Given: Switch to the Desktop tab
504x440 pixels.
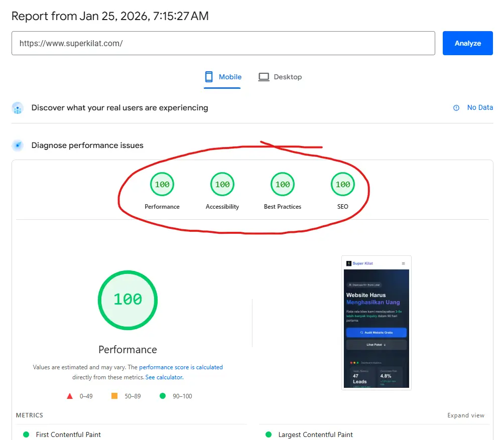Looking at the screenshot, I should pyautogui.click(x=280, y=77).
